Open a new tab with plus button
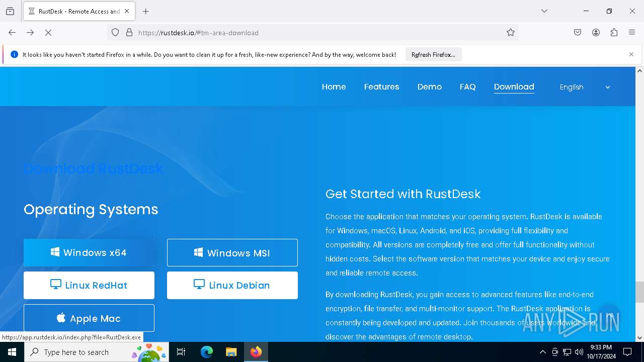Image resolution: width=644 pixels, height=362 pixels. [x=146, y=11]
